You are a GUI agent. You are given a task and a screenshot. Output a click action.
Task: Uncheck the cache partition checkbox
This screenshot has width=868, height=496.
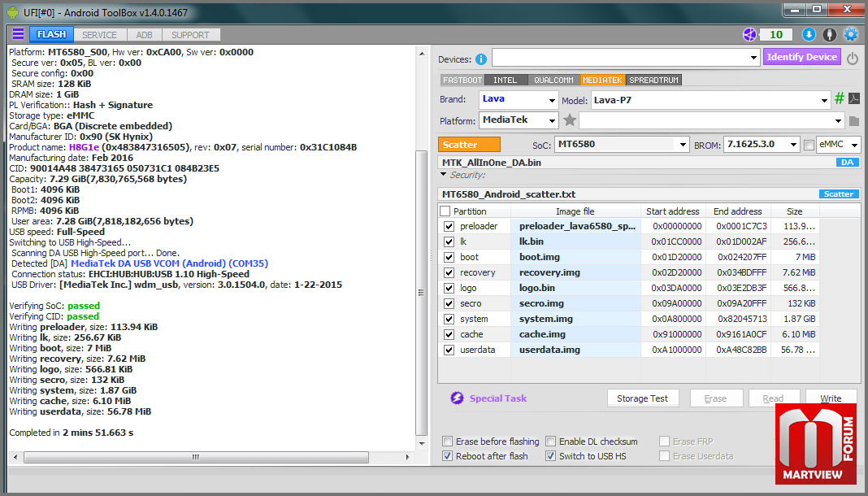(449, 334)
